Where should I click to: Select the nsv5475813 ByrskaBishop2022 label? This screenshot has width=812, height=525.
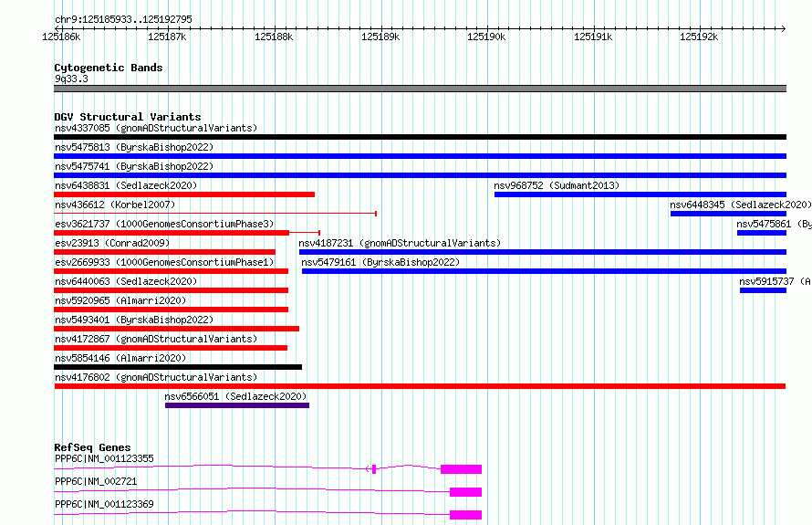pos(134,147)
